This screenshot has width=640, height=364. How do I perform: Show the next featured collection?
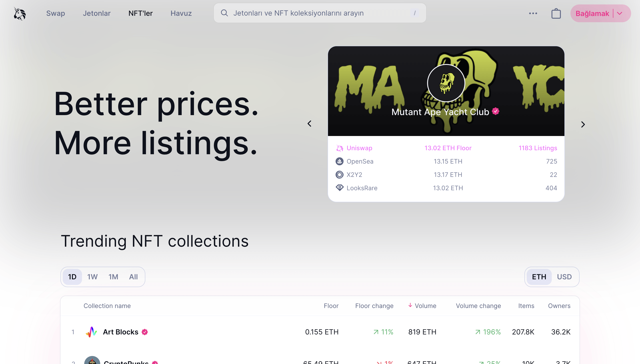583,124
